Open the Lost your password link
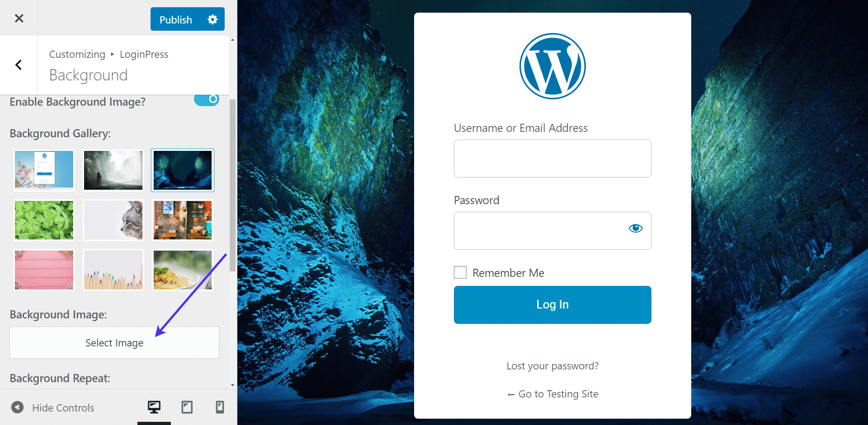This screenshot has width=868, height=425. [552, 366]
